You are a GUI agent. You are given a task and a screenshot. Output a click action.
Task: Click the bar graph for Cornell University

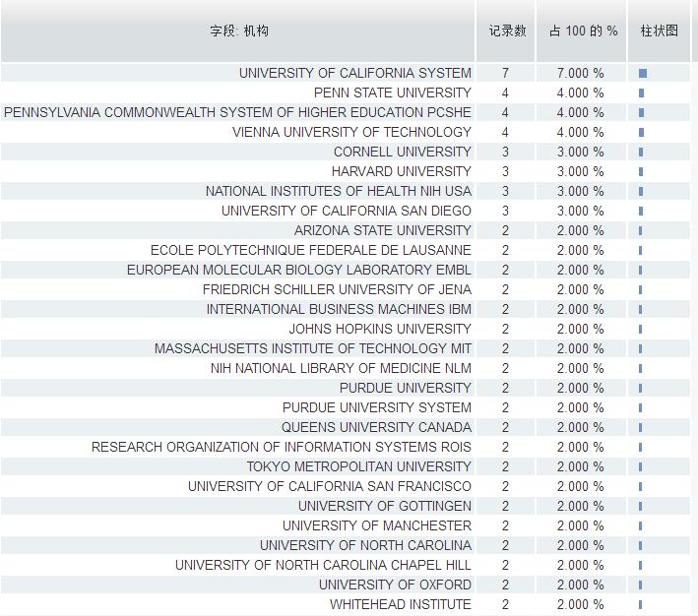coord(641,152)
